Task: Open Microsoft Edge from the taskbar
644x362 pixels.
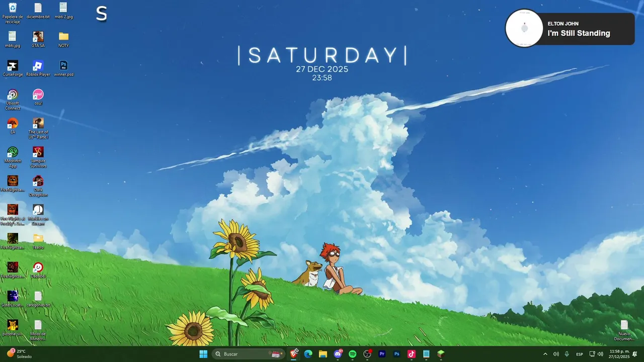Action: pyautogui.click(x=308, y=354)
